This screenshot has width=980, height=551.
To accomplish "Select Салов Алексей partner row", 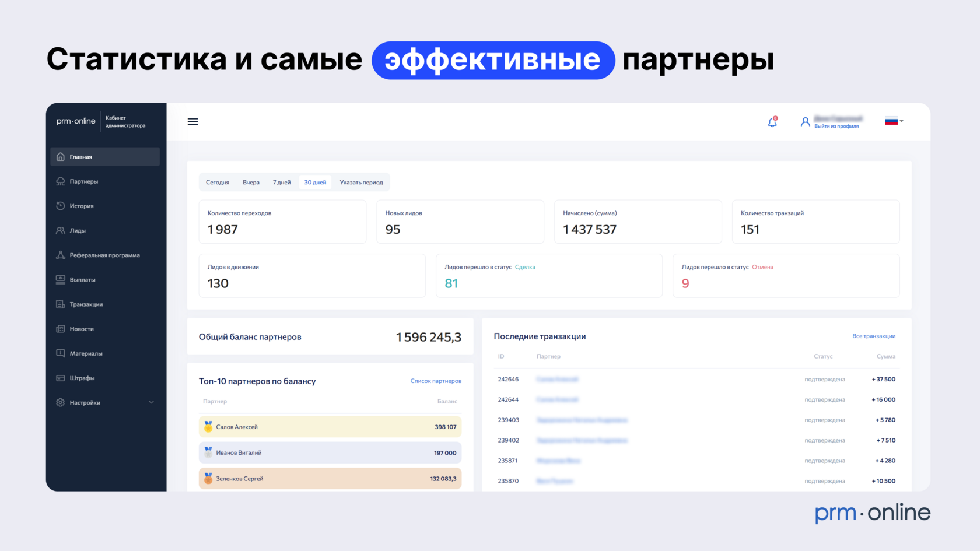I will click(330, 427).
